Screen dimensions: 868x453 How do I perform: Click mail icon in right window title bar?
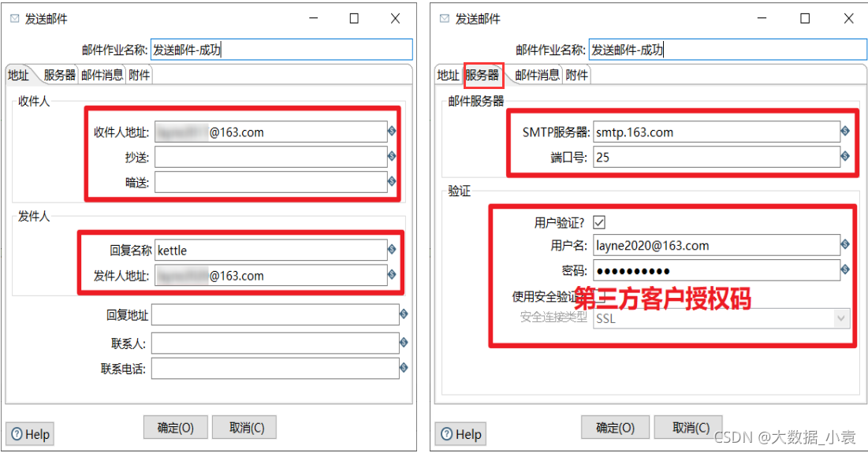(445, 19)
